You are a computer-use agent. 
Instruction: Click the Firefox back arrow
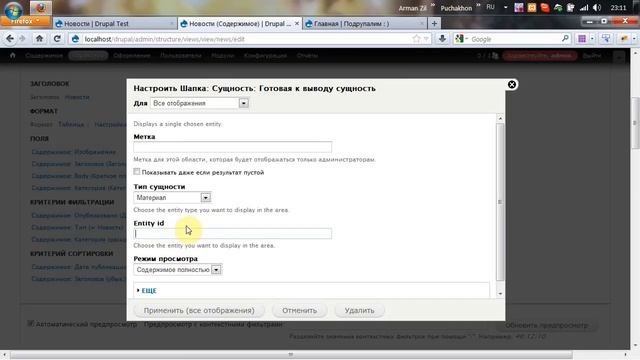coord(10,39)
